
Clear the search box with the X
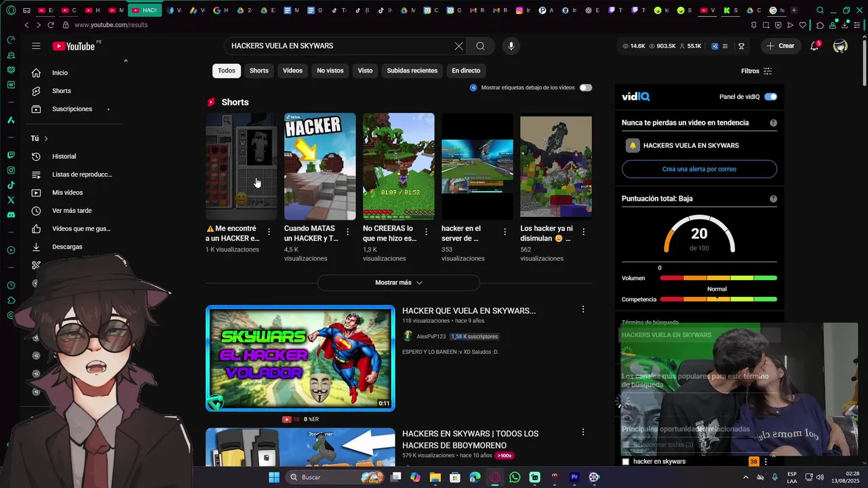click(x=459, y=46)
